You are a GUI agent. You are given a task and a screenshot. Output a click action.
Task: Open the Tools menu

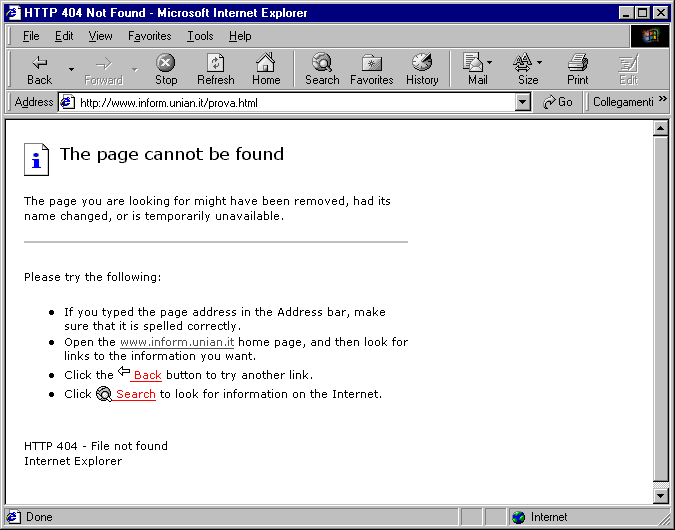(200, 36)
